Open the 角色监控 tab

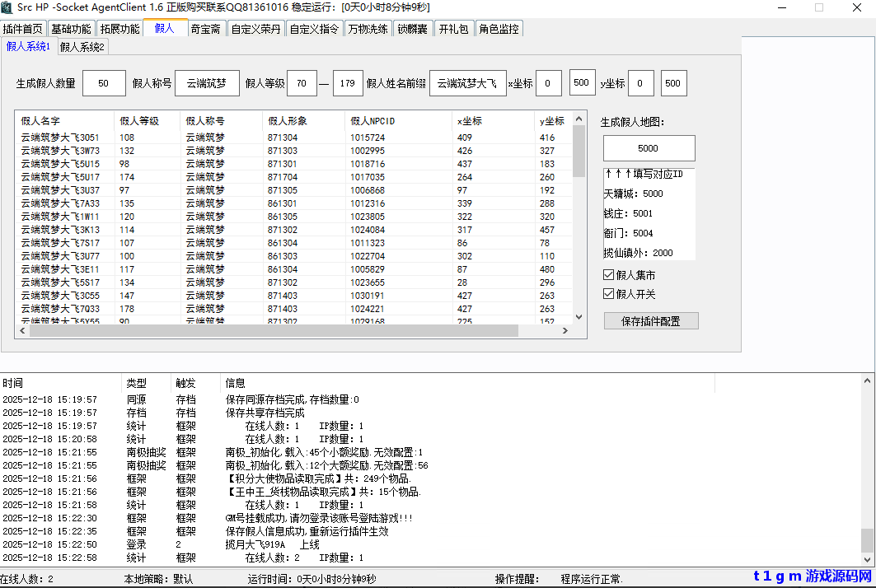[x=499, y=27]
